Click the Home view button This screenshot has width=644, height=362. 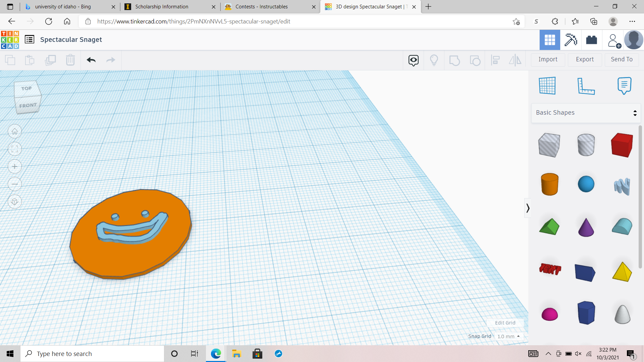pos(15,131)
